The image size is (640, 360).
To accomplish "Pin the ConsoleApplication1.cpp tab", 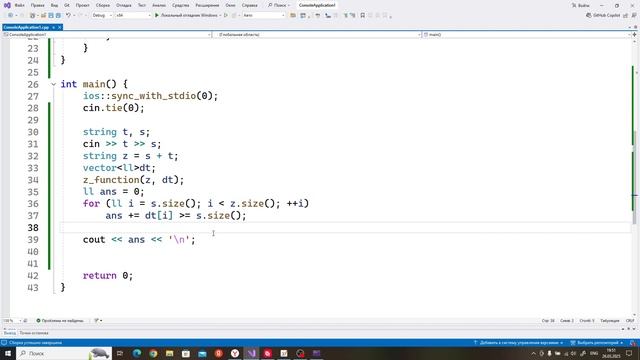I will [x=53, y=27].
